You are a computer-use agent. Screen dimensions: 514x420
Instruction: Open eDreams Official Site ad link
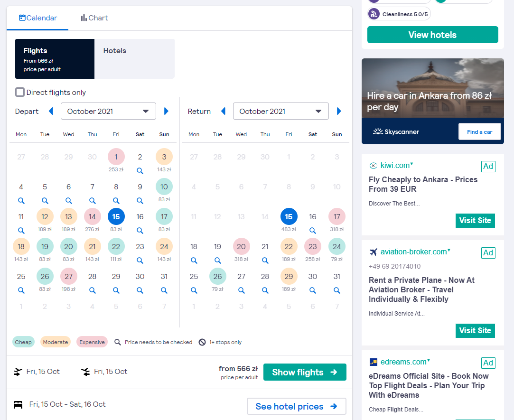coord(429,385)
